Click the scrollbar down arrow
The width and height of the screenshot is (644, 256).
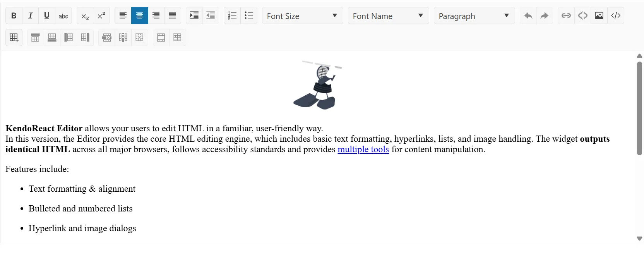(x=639, y=239)
